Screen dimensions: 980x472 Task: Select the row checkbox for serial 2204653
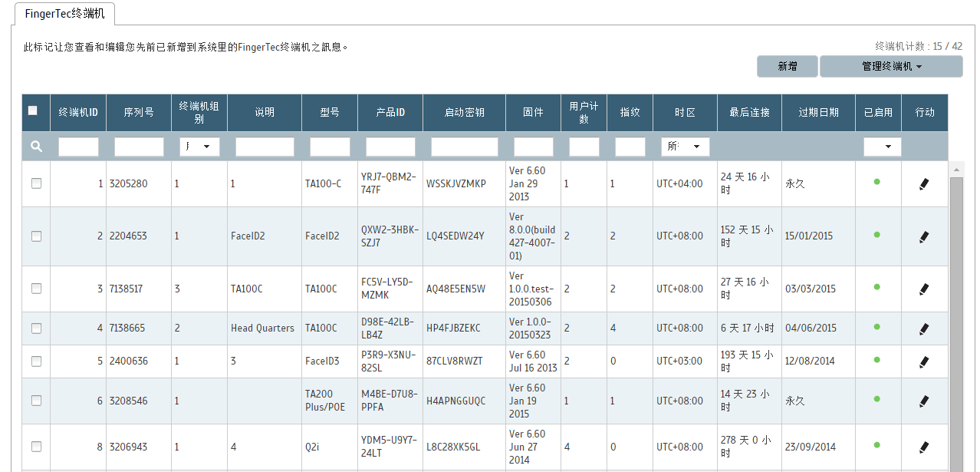point(36,236)
